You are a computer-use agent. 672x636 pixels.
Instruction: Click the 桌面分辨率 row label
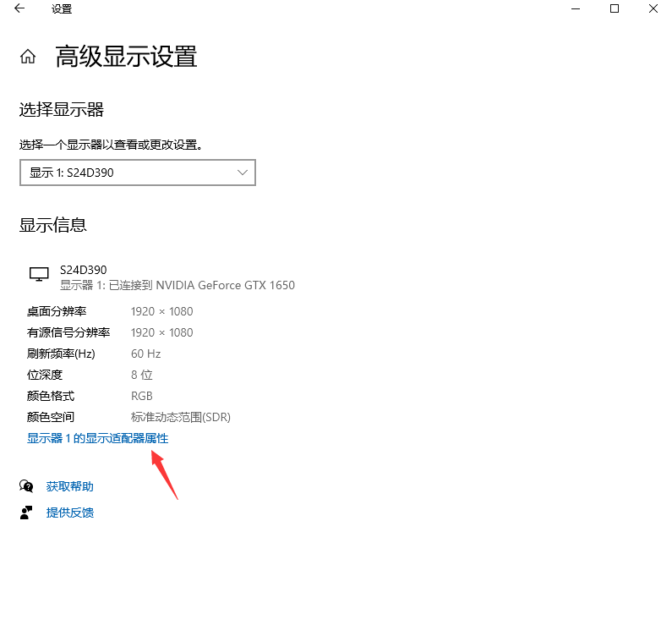[x=57, y=311]
